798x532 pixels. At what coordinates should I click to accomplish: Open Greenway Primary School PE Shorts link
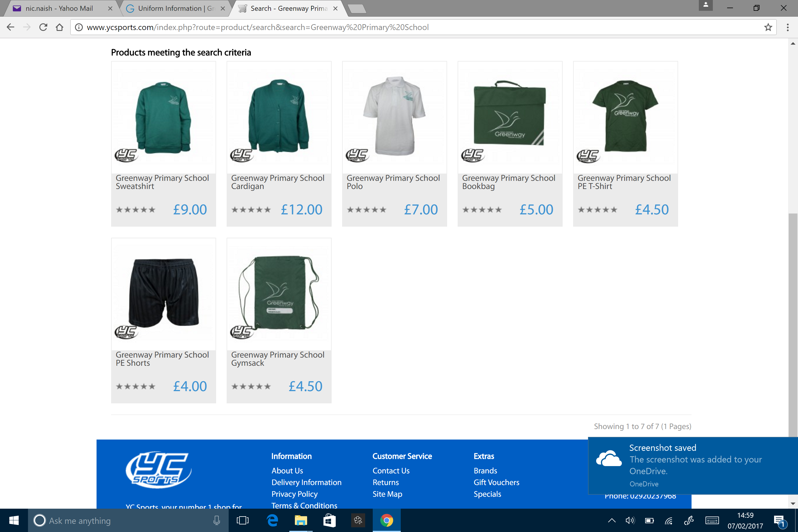click(x=162, y=359)
